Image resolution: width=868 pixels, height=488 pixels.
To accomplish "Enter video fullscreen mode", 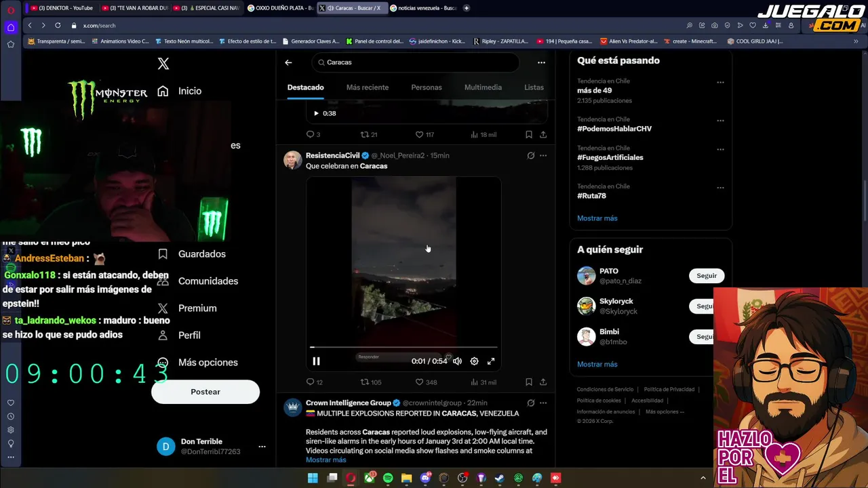I will [491, 361].
